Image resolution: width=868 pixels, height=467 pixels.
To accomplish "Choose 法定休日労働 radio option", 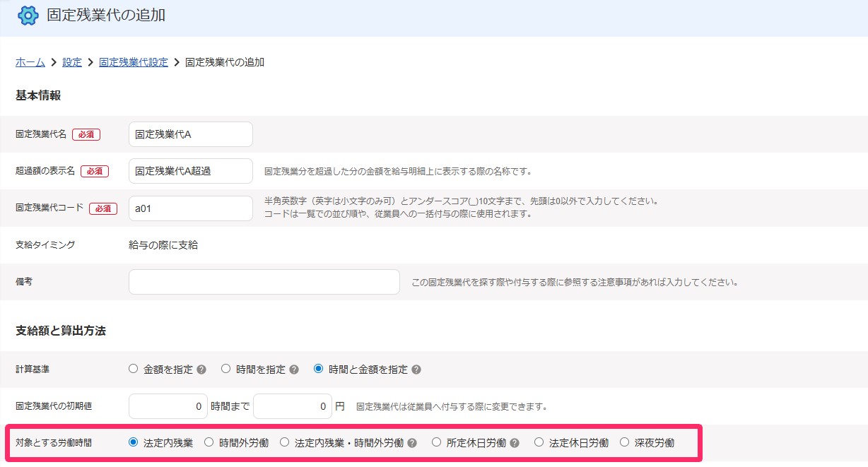I will point(539,443).
